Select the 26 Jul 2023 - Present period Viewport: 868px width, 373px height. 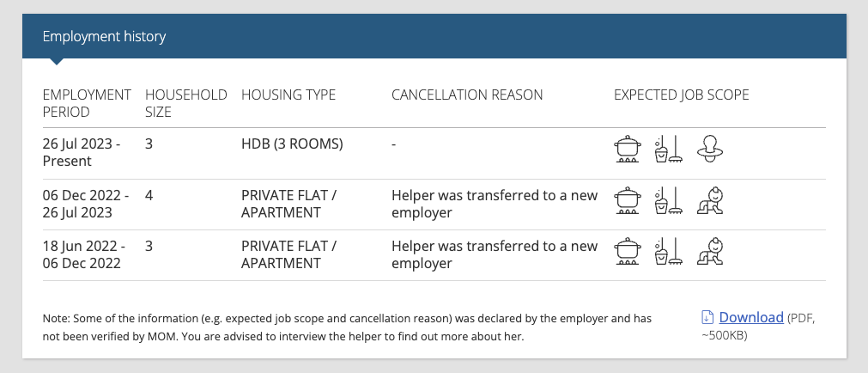tap(82, 152)
